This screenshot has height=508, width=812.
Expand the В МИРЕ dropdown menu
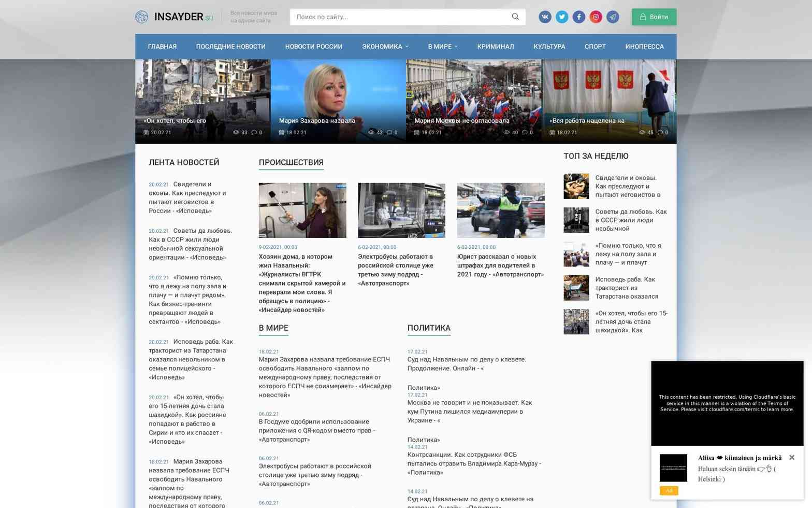pos(442,47)
